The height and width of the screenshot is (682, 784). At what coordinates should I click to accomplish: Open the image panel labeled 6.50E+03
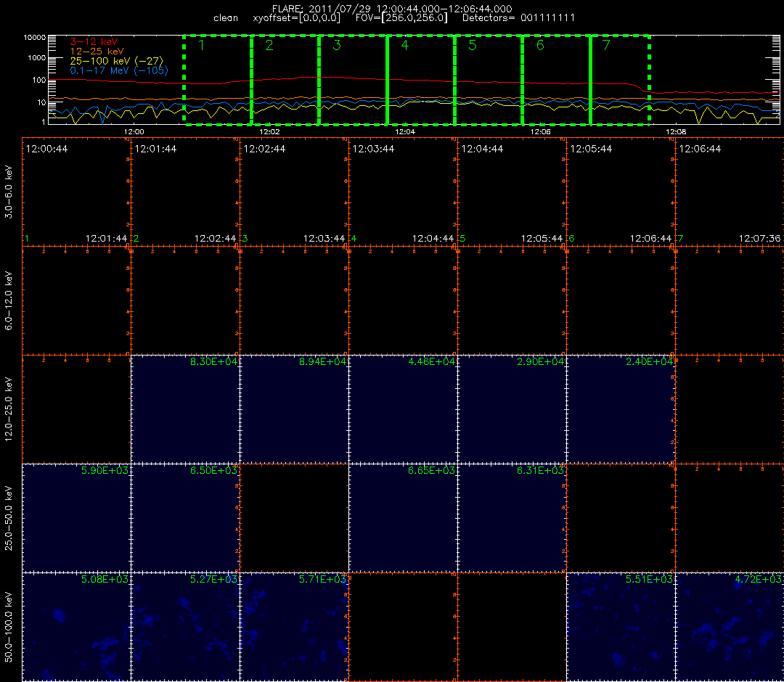pos(186,518)
